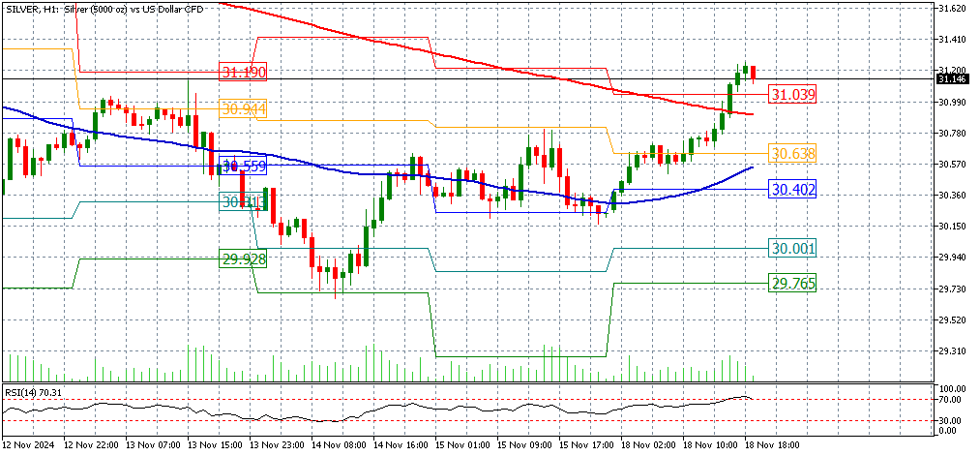The width and height of the screenshot is (980, 456).
Task: Select the 31.190 red pivot level label
Action: pyautogui.click(x=243, y=72)
